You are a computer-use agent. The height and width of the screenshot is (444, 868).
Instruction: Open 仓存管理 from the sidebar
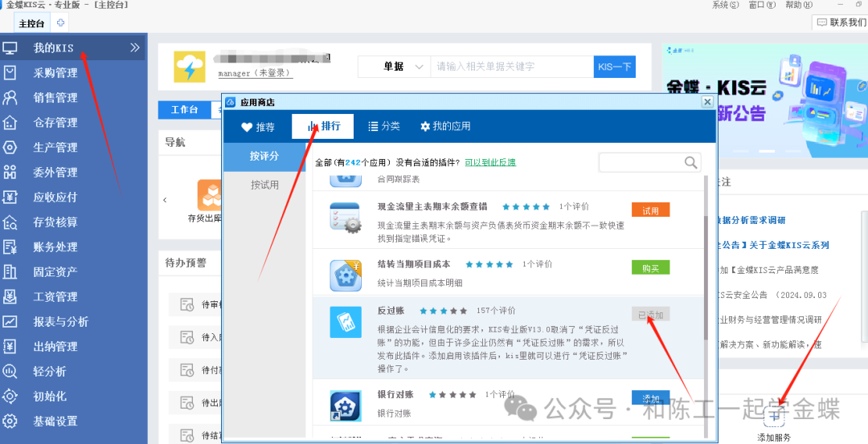coord(55,123)
